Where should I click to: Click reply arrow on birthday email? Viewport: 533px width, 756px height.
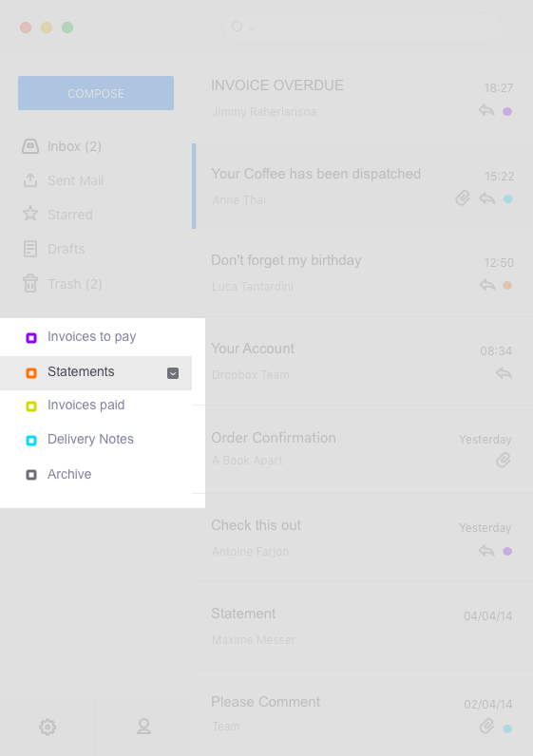[x=487, y=285]
